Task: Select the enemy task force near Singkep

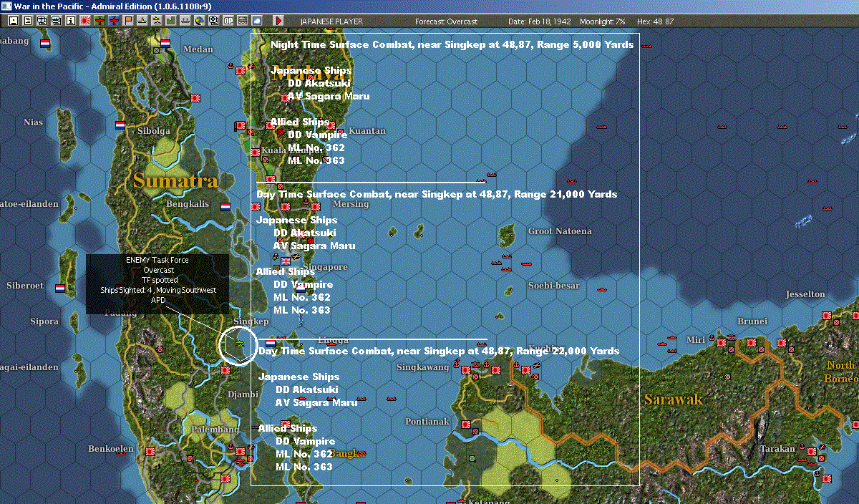Action: click(238, 345)
